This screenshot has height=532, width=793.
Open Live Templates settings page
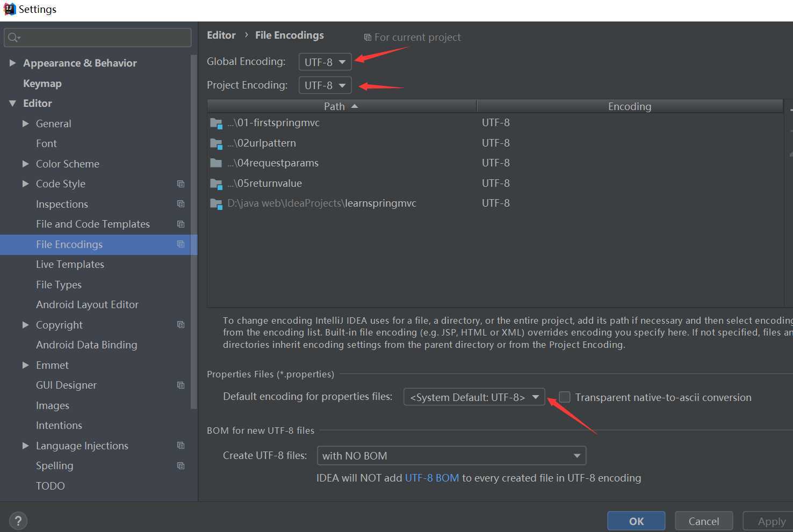click(x=70, y=264)
